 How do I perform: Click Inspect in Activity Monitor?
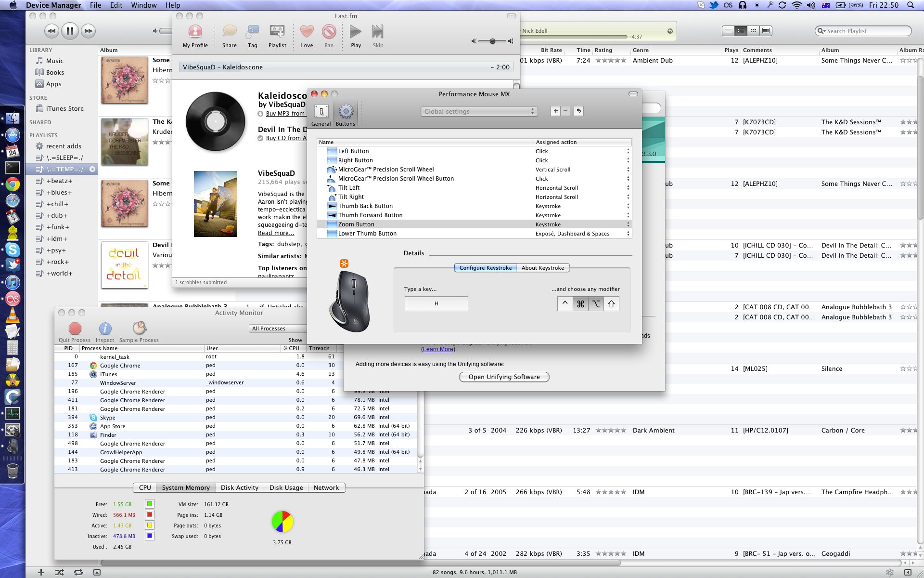pyautogui.click(x=105, y=332)
